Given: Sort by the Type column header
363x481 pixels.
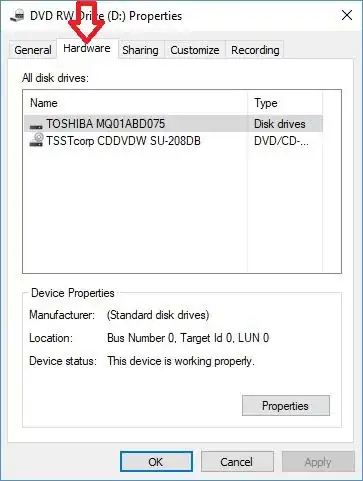Looking at the screenshot, I should [x=285, y=103].
